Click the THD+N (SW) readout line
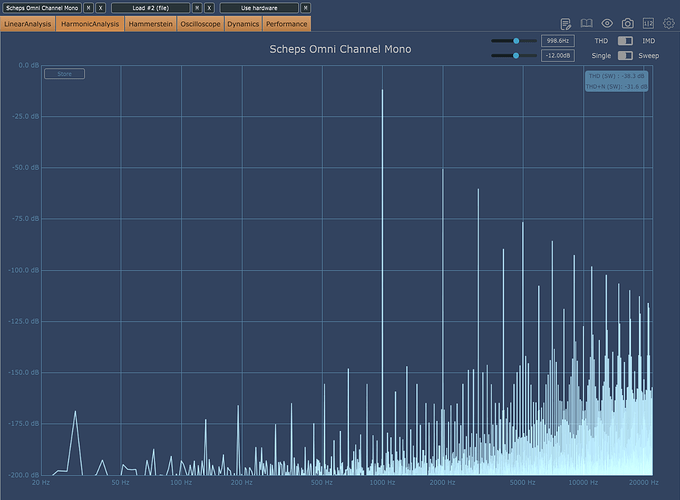680x500 pixels. (616, 87)
